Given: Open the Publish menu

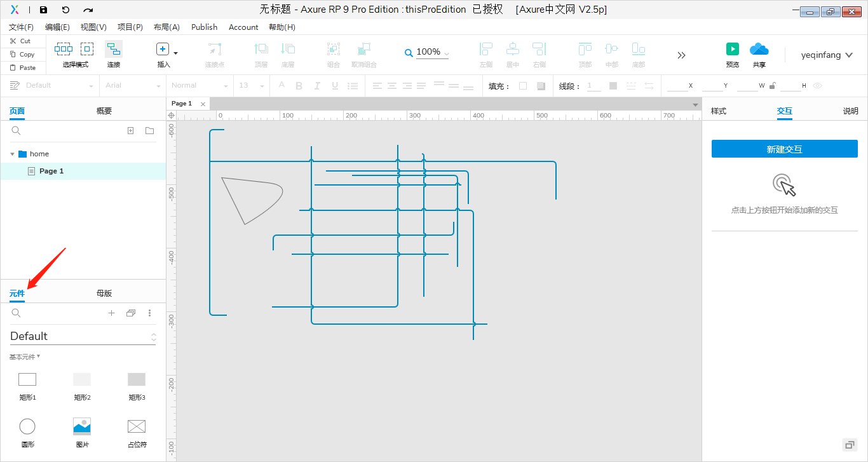Looking at the screenshot, I should (205, 27).
